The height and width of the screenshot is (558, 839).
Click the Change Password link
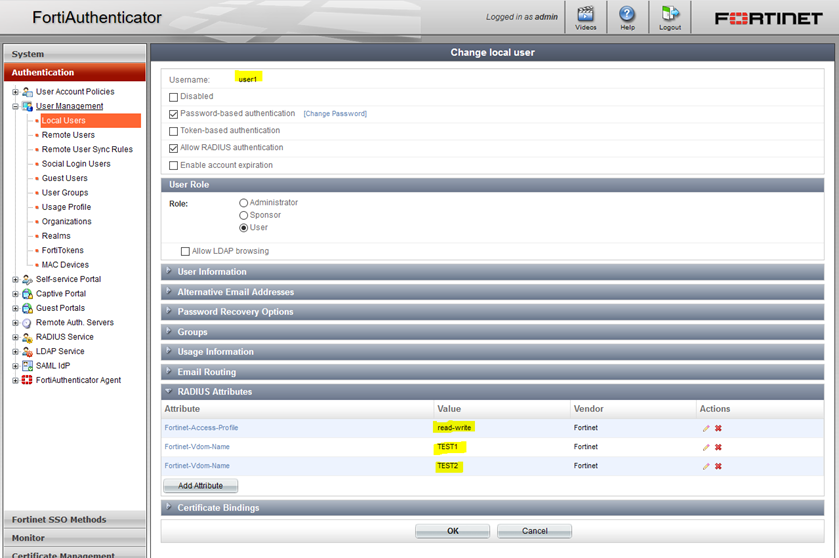coord(335,114)
